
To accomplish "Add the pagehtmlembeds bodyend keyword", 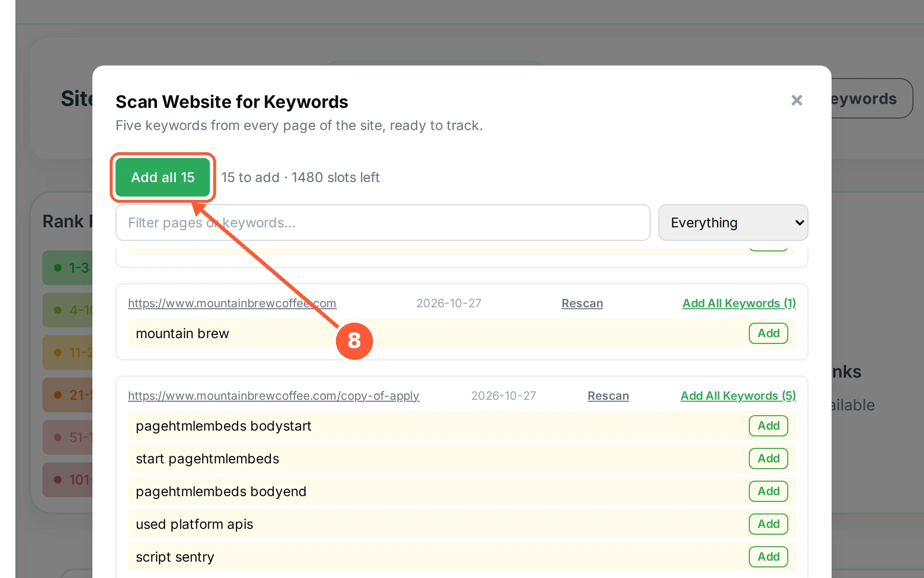I will click(768, 491).
